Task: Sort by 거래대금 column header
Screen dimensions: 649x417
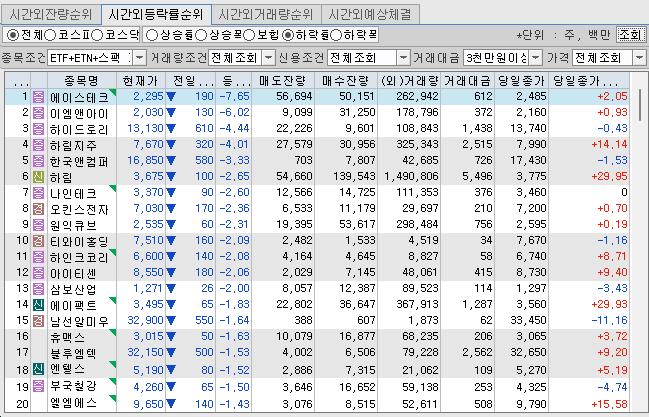Action: point(467,81)
